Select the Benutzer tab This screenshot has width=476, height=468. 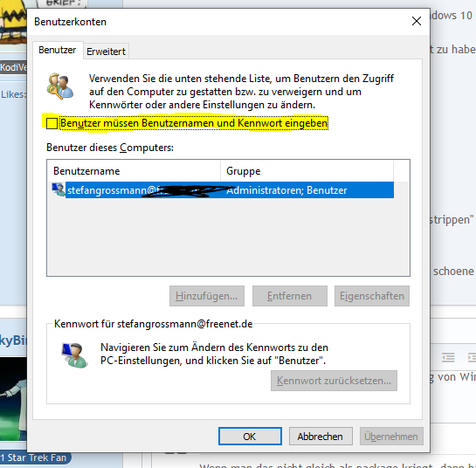click(58, 50)
